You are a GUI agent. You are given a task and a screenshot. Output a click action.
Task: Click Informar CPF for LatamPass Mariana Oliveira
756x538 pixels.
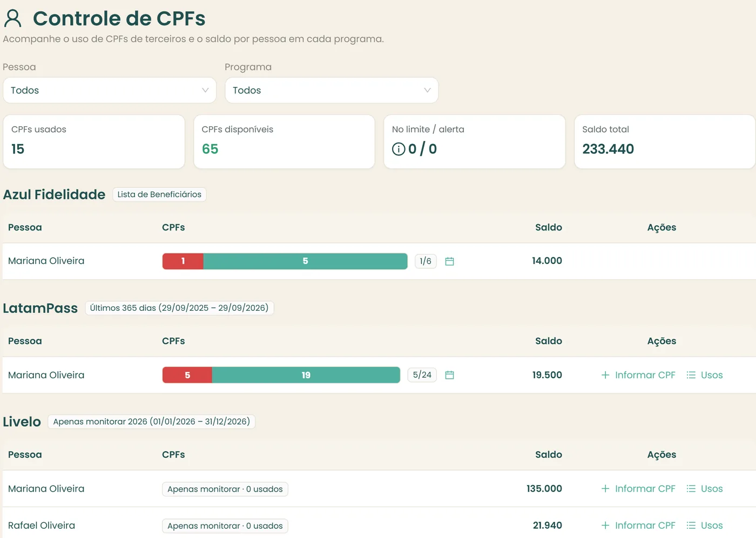[638, 375]
